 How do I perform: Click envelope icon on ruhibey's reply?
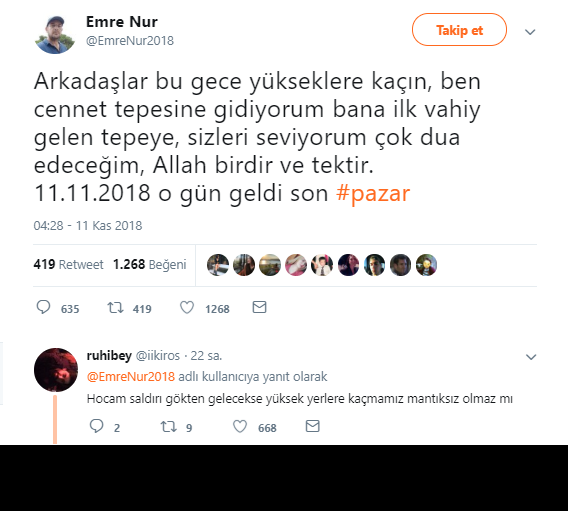(x=313, y=426)
